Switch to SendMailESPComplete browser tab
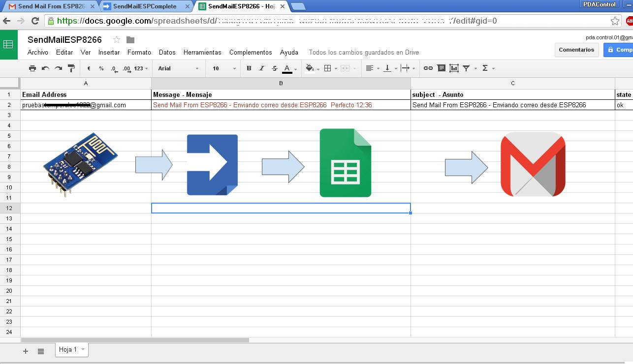This screenshot has width=633, height=364. pos(145,6)
